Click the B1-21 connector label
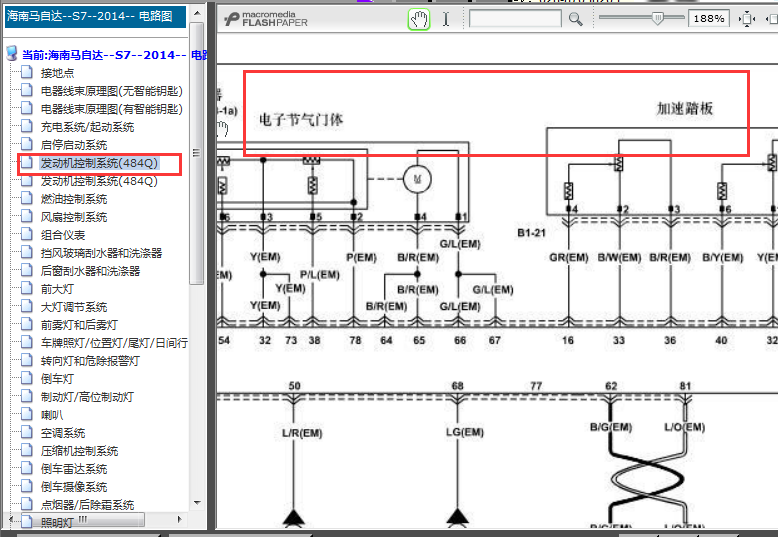The height and width of the screenshot is (537, 778). [531, 233]
